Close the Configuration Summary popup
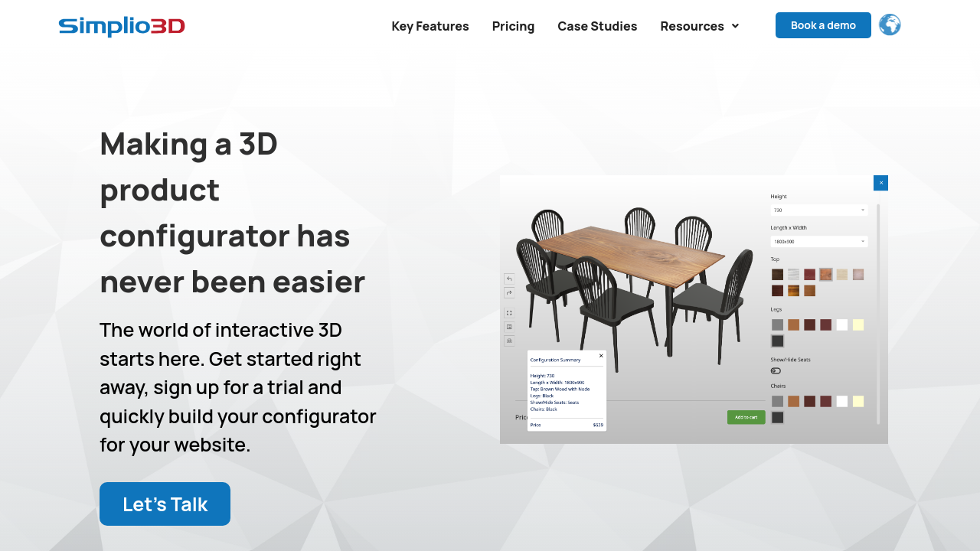Image resolution: width=980 pixels, height=551 pixels. point(601,356)
